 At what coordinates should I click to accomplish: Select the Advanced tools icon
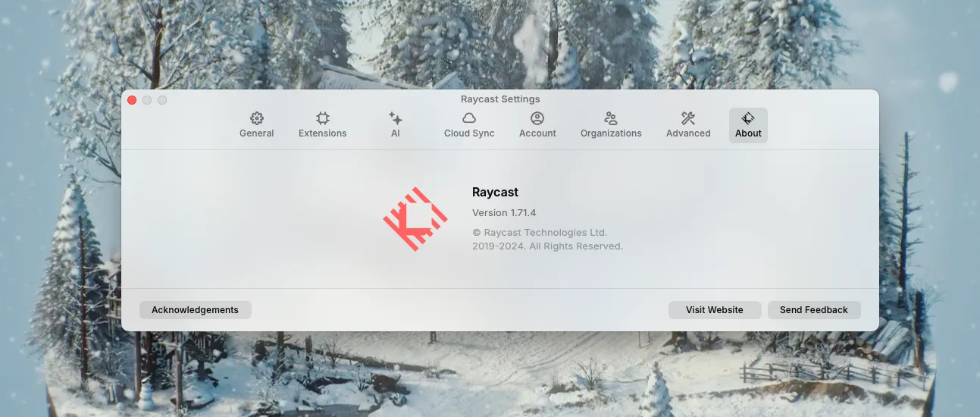coord(688,118)
